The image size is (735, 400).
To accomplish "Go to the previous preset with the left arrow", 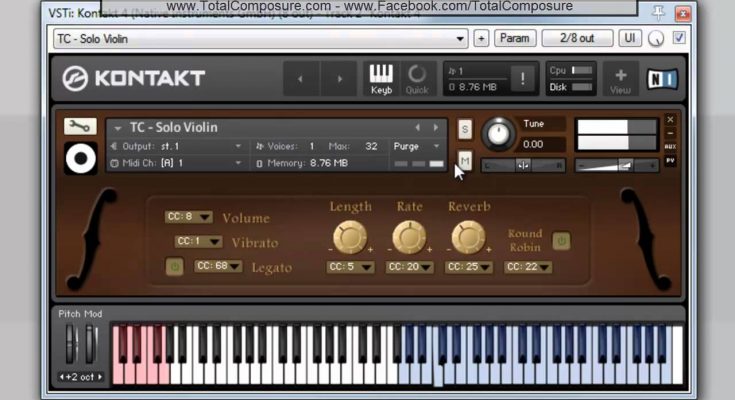I will point(301,78).
